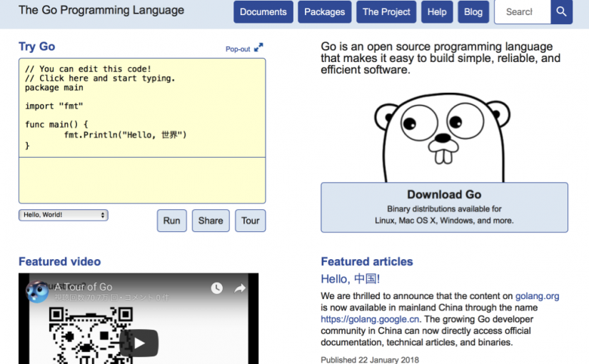Open the Help page

[437, 12]
